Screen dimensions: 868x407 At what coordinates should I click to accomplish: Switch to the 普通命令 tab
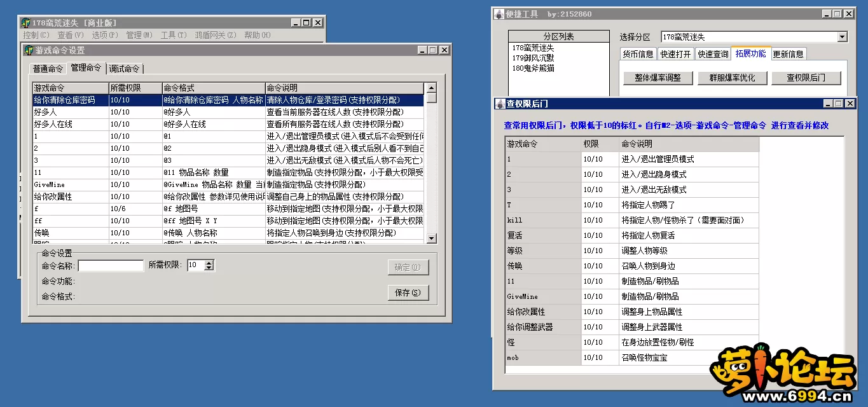point(48,69)
